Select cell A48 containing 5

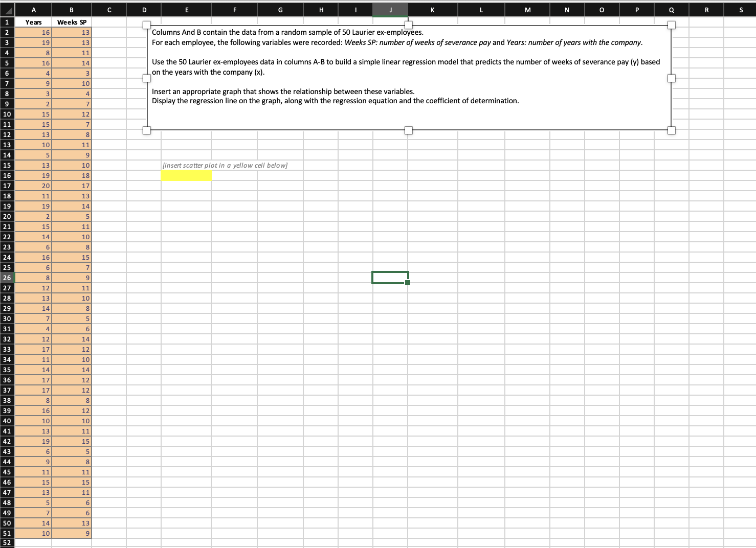33,503
